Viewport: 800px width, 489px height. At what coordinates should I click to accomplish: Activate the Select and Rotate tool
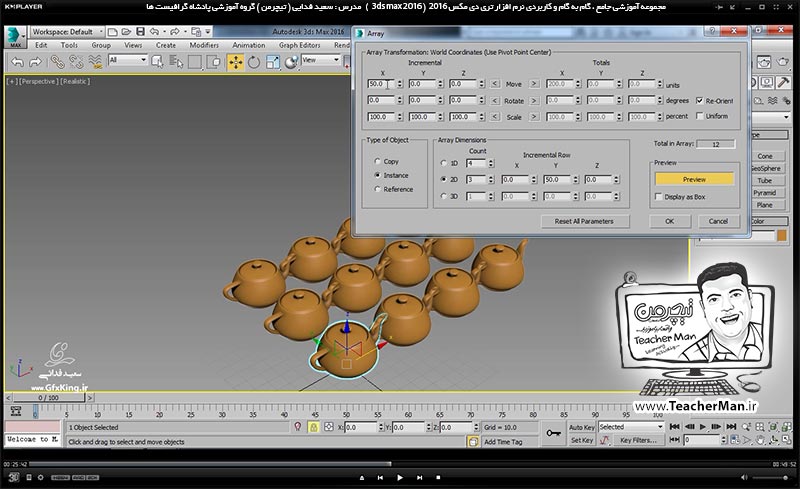coord(254,63)
